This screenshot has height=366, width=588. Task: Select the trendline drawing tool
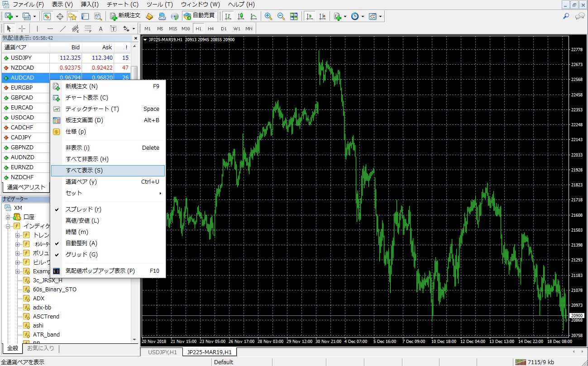(x=63, y=29)
